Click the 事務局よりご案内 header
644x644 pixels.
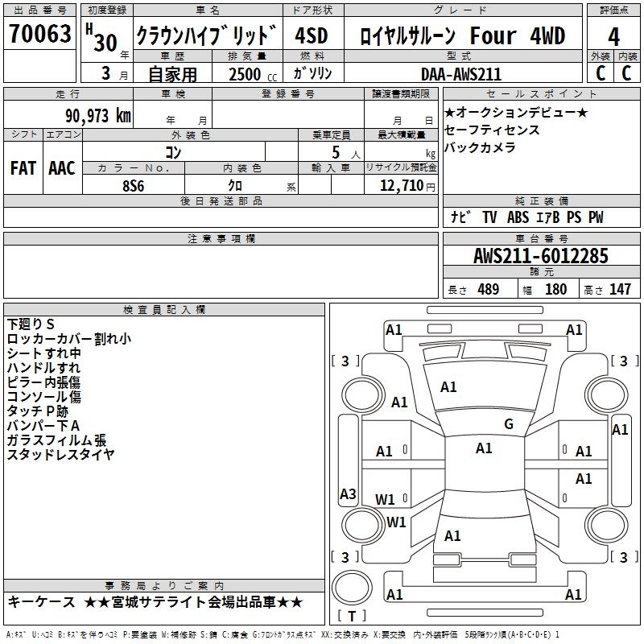(x=164, y=586)
